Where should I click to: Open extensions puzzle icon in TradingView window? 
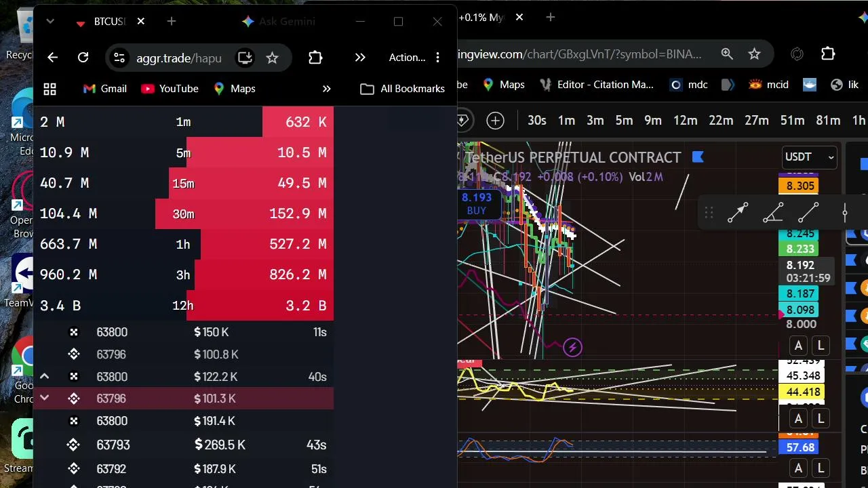point(828,54)
